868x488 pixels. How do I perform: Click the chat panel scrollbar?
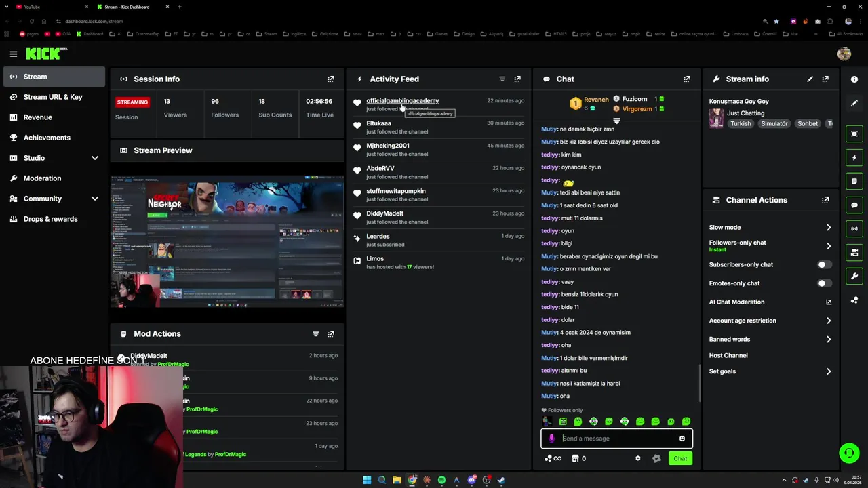700,383
